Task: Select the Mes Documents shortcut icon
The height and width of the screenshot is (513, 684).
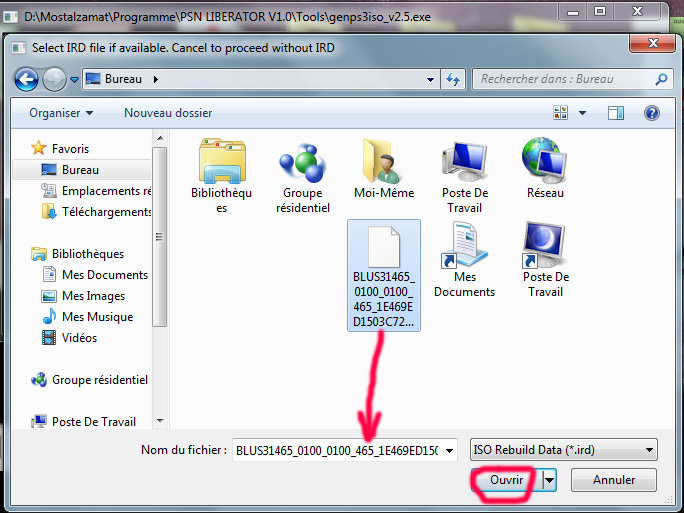Action: [x=464, y=246]
